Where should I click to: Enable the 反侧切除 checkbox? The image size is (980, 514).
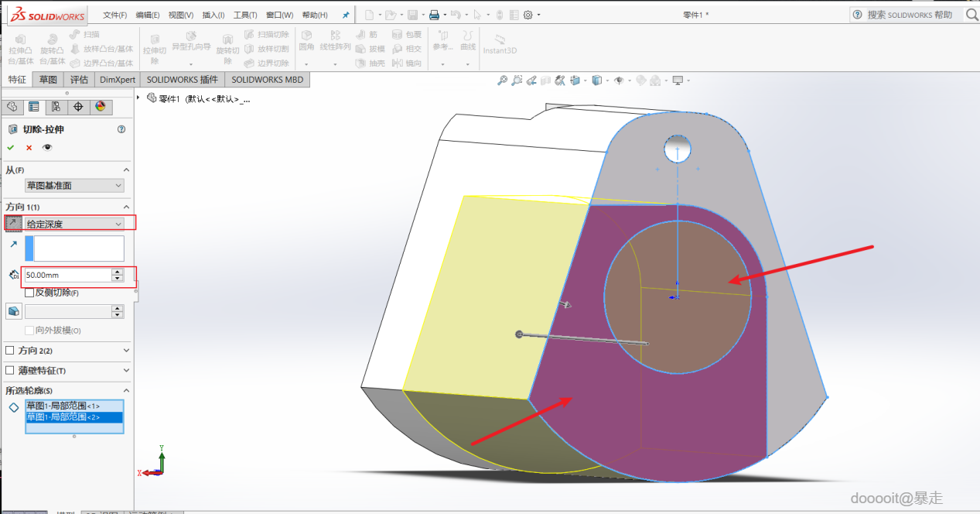point(29,293)
